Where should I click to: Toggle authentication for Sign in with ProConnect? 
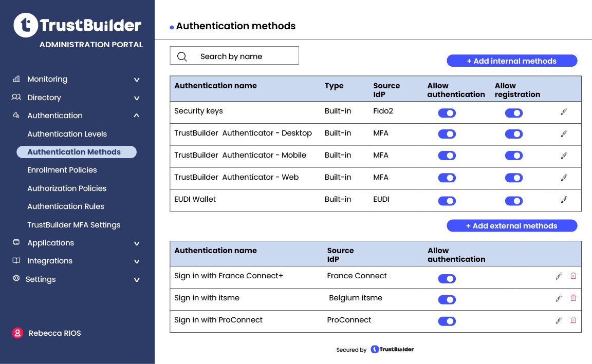pyautogui.click(x=447, y=321)
